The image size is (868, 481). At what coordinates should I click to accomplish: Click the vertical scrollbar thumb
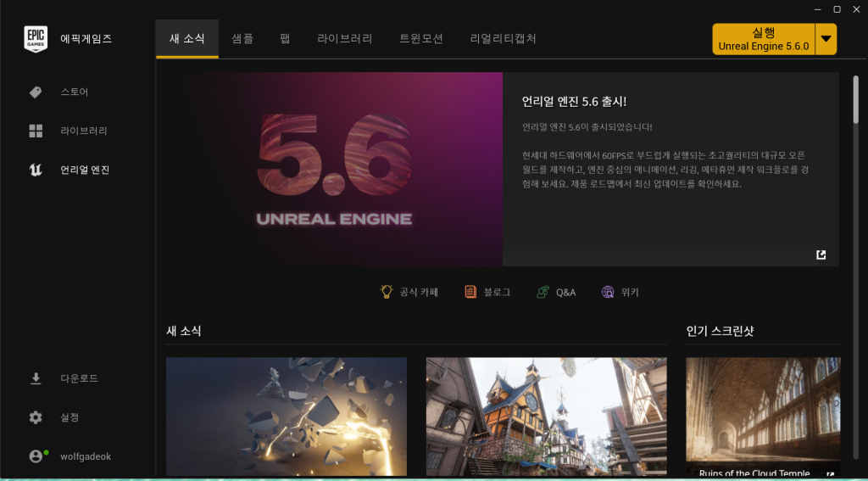click(x=856, y=98)
